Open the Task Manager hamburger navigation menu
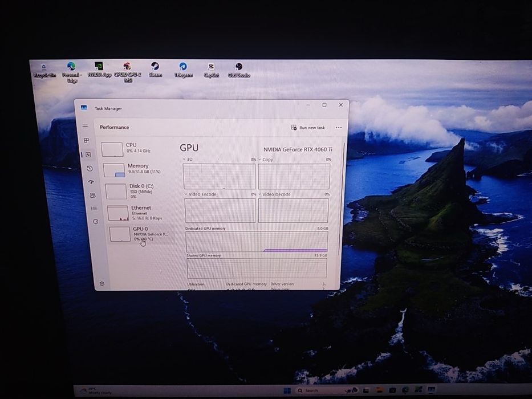532x399 pixels. click(85, 126)
